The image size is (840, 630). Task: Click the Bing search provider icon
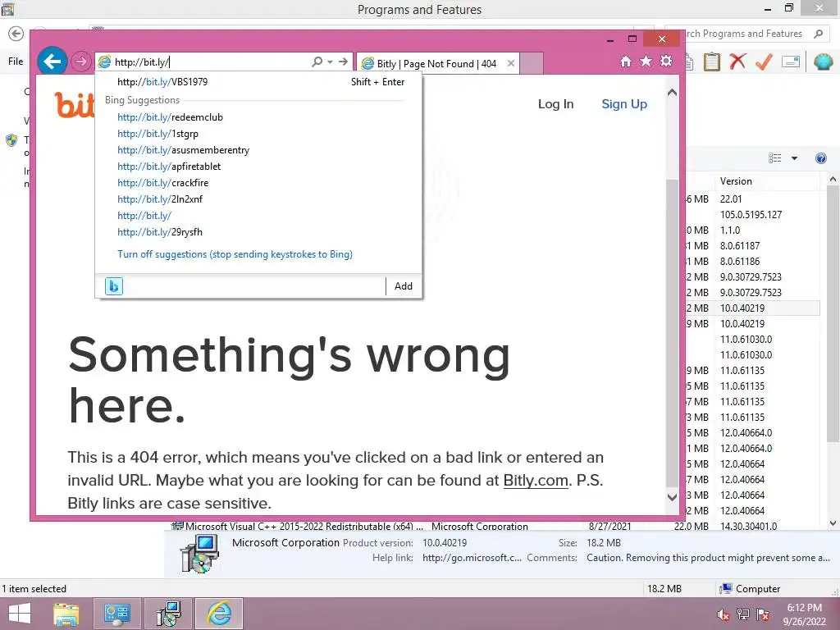tap(113, 286)
